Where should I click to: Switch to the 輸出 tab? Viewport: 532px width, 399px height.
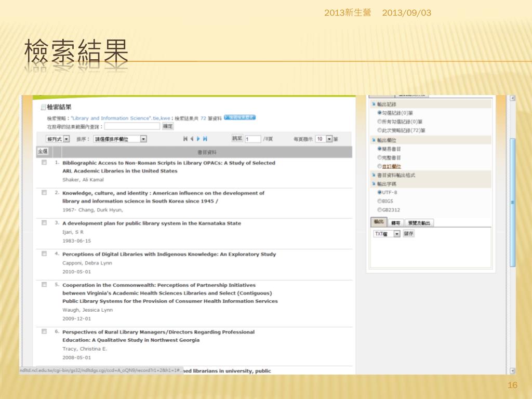[x=379, y=222]
